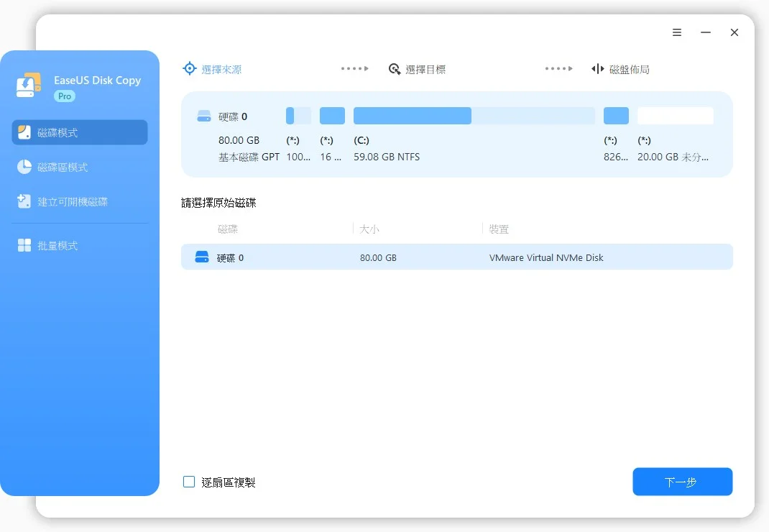Click the 選擇目標 search icon
This screenshot has height=532, width=769.
click(x=395, y=69)
